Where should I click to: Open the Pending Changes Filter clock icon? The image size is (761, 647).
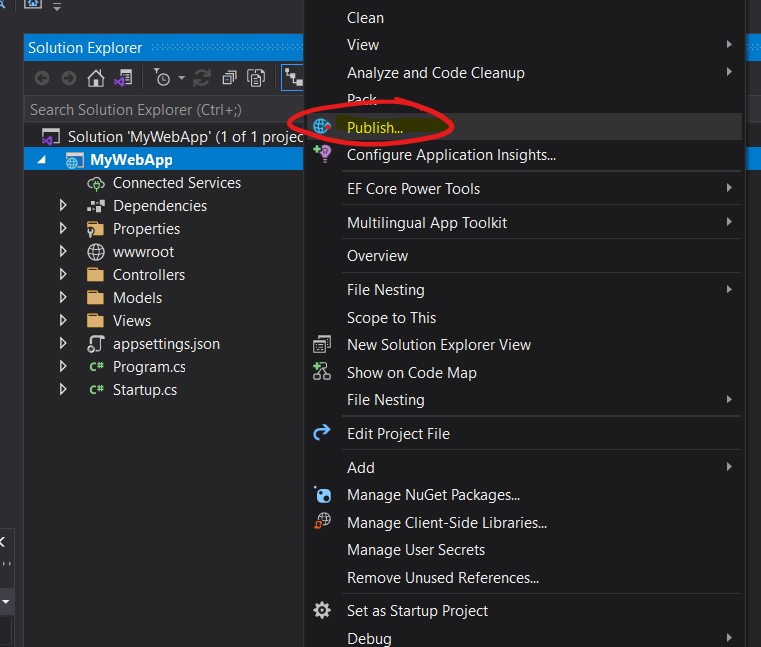[162, 78]
